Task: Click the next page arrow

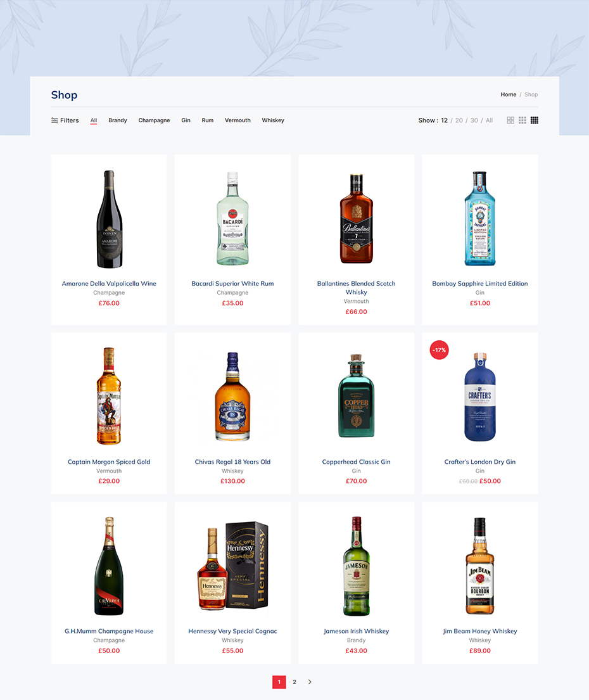Action: pos(310,682)
